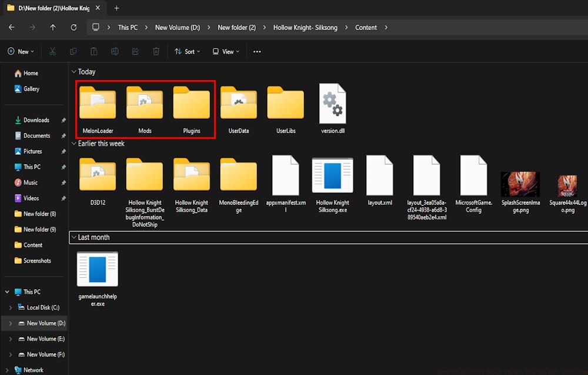
Task: Select the gamelaunchhelper.exe file thumbnail
Action: 97,270
